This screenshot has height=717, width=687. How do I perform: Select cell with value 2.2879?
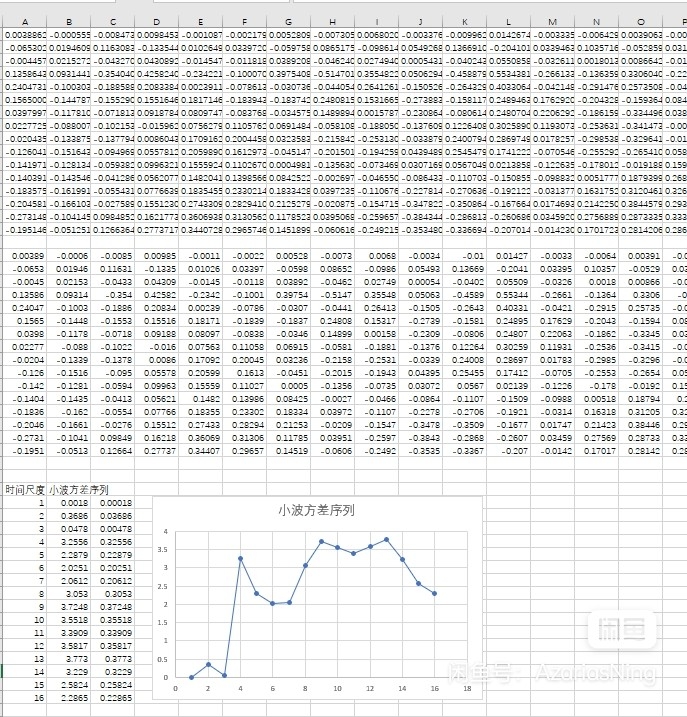tap(69, 555)
